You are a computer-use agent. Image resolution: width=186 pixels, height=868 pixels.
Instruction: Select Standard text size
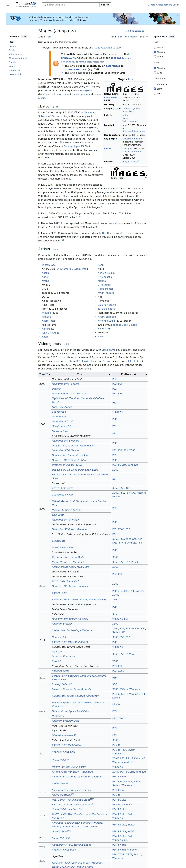point(155,52)
